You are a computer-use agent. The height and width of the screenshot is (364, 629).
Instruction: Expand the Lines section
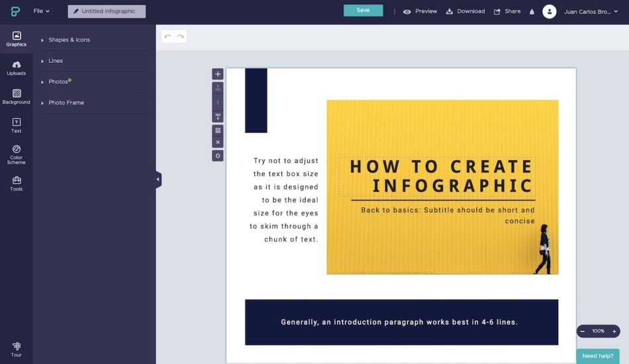56,61
